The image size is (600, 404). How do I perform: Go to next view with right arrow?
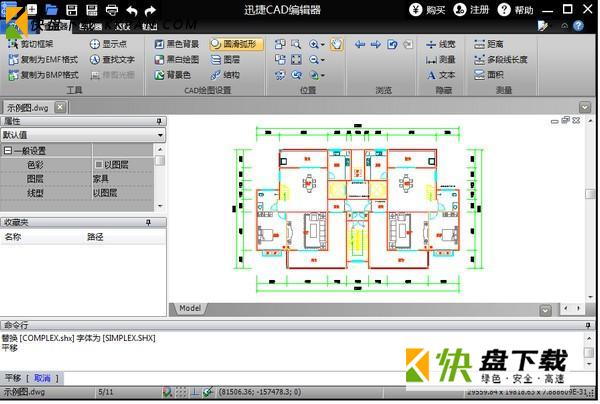point(376,44)
